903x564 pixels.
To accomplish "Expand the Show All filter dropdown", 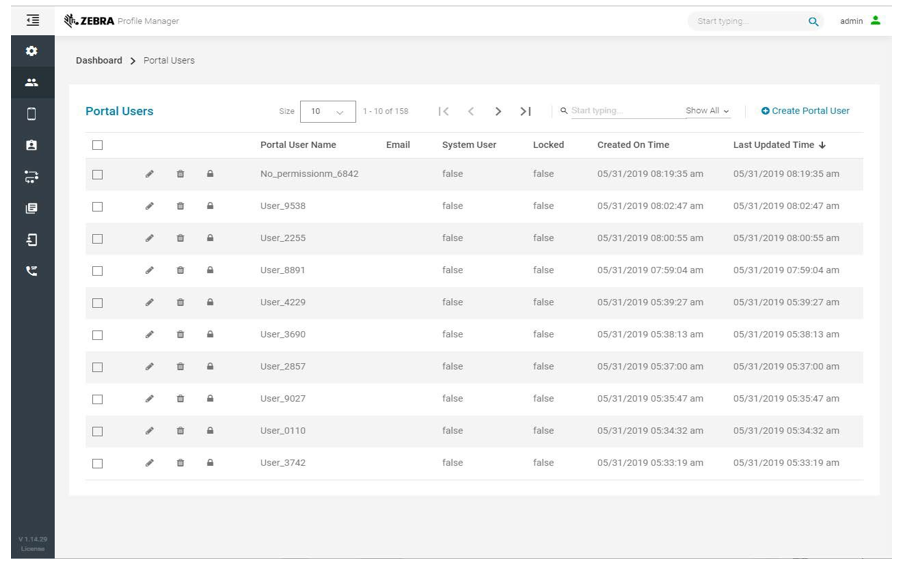I will point(707,111).
